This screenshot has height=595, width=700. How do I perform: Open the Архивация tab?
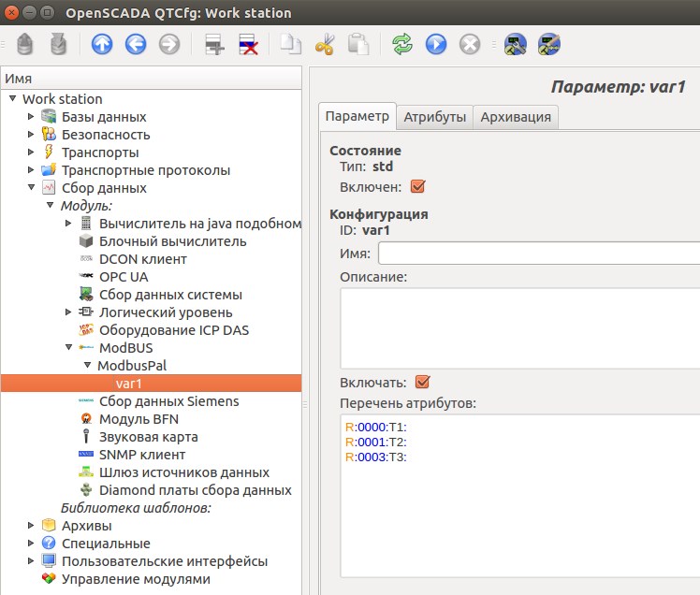tap(516, 117)
